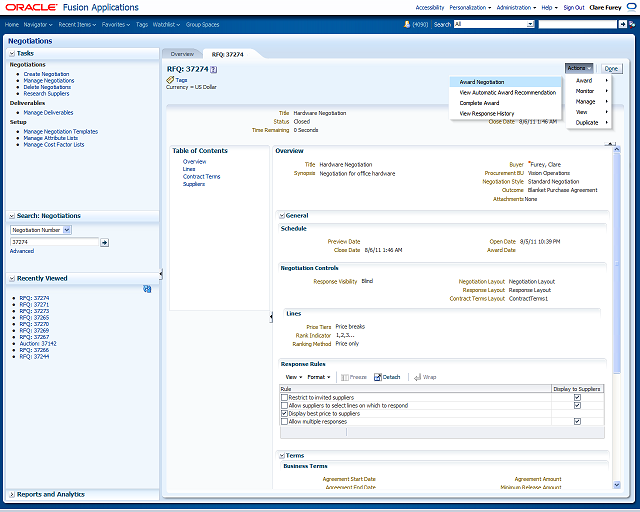Toggle Display to Suppliers for Allow suppliers to select lines
Image resolution: width=640 pixels, height=512 pixels.
click(577, 405)
